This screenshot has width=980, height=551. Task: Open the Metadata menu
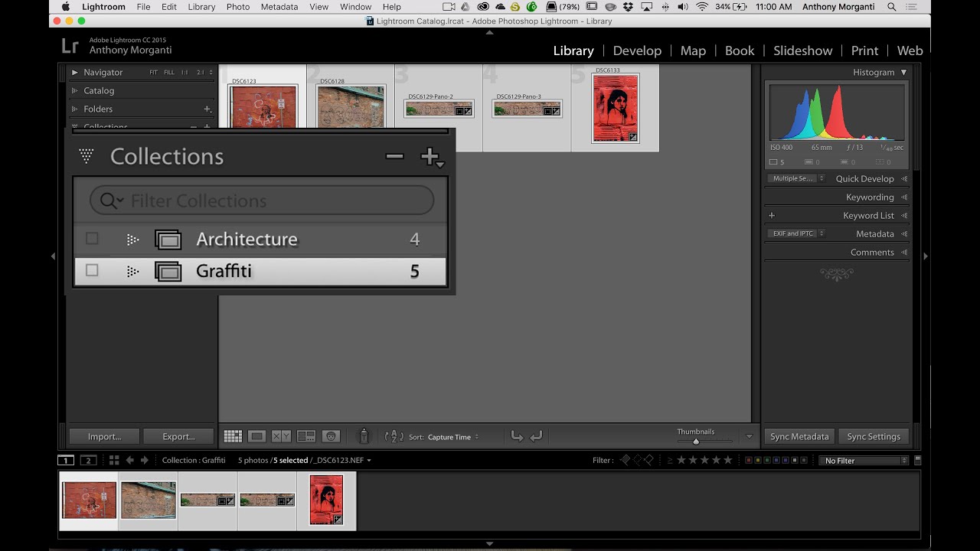[x=279, y=7]
